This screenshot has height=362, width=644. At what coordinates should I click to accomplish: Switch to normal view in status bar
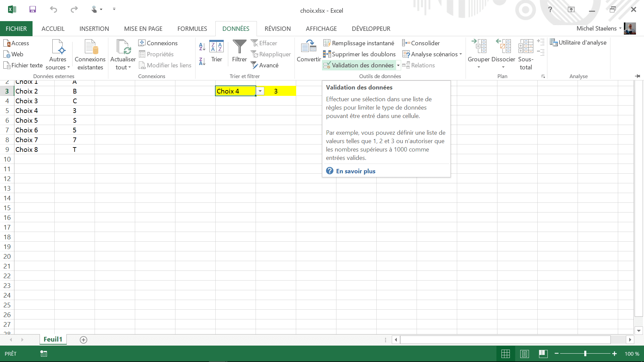click(x=505, y=354)
